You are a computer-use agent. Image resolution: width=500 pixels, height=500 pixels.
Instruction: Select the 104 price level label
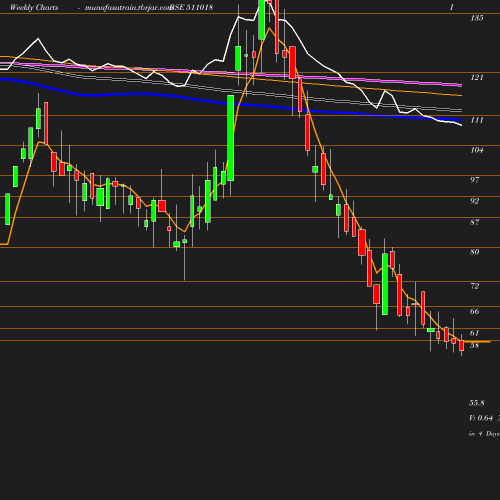pyautogui.click(x=477, y=150)
